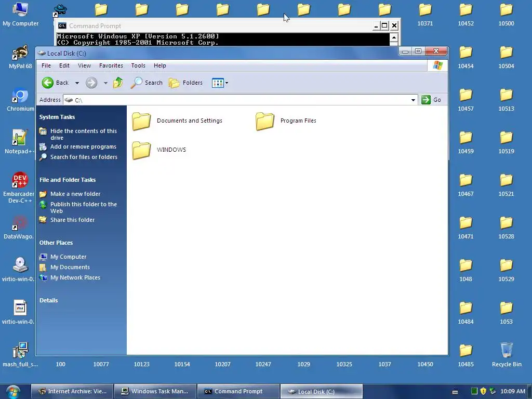Click Publish this folder to the Web
The height and width of the screenshot is (399, 532).
[84, 207]
